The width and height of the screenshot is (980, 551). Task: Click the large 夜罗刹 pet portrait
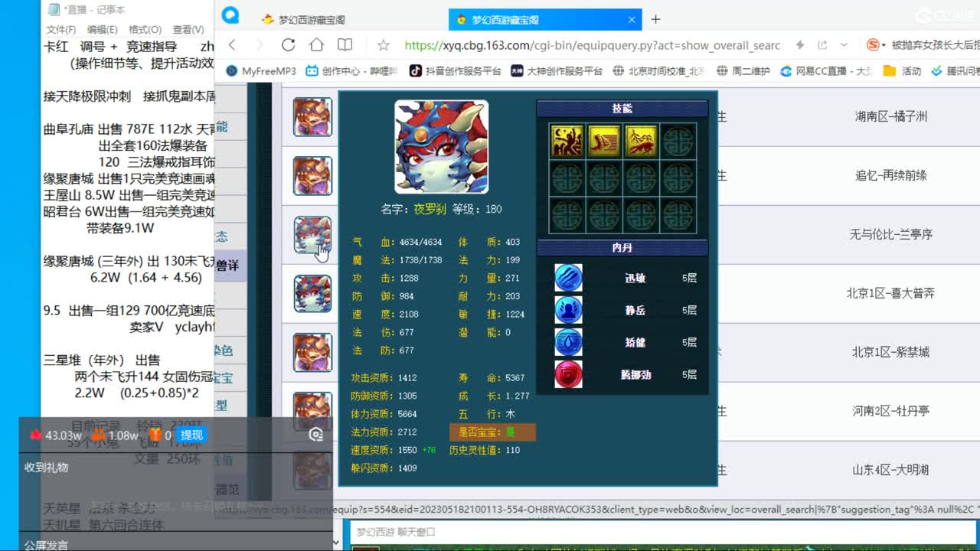[x=441, y=147]
